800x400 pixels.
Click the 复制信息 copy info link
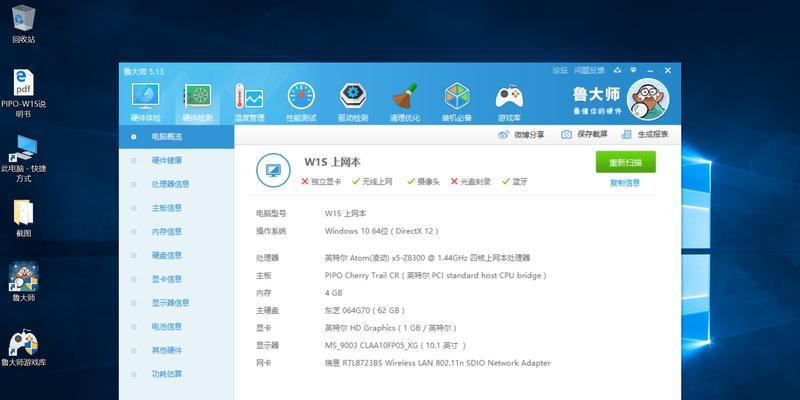pyautogui.click(x=625, y=183)
